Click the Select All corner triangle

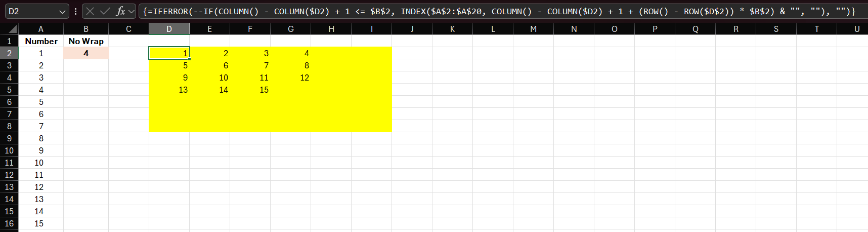click(9, 29)
